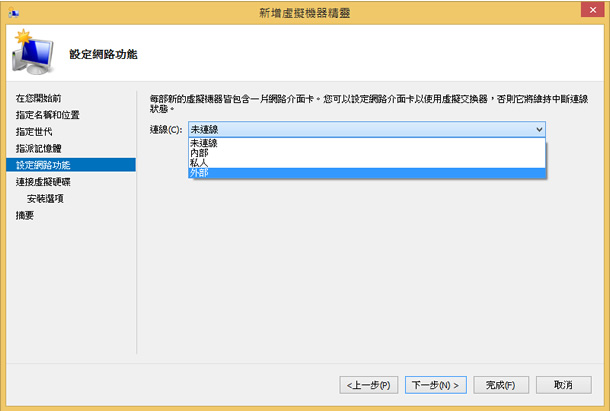Click the 連線(C): label
Screen dimensions: 610x411
click(x=166, y=130)
